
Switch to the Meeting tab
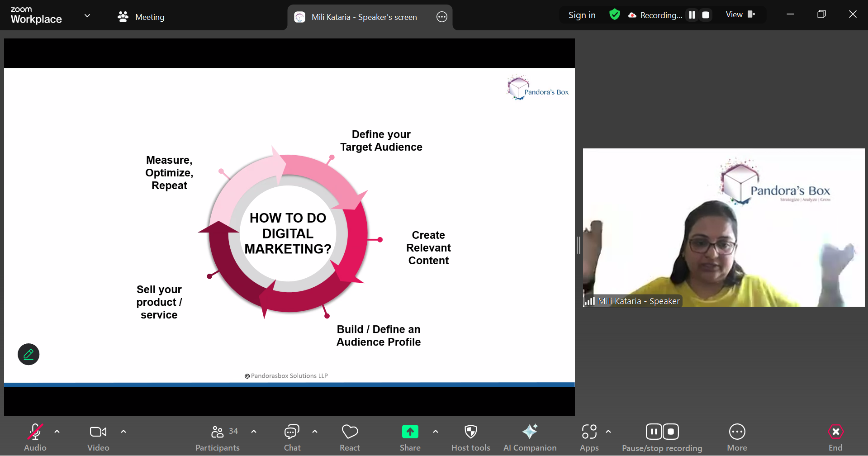point(141,17)
